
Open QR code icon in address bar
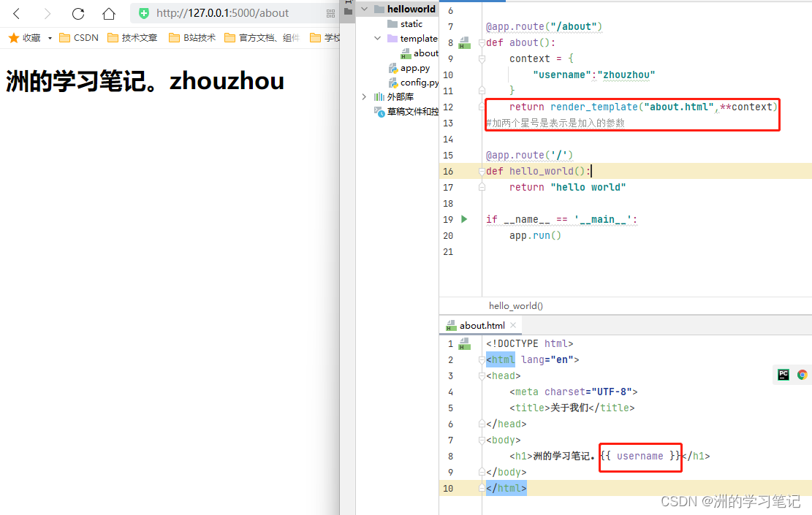coord(330,13)
